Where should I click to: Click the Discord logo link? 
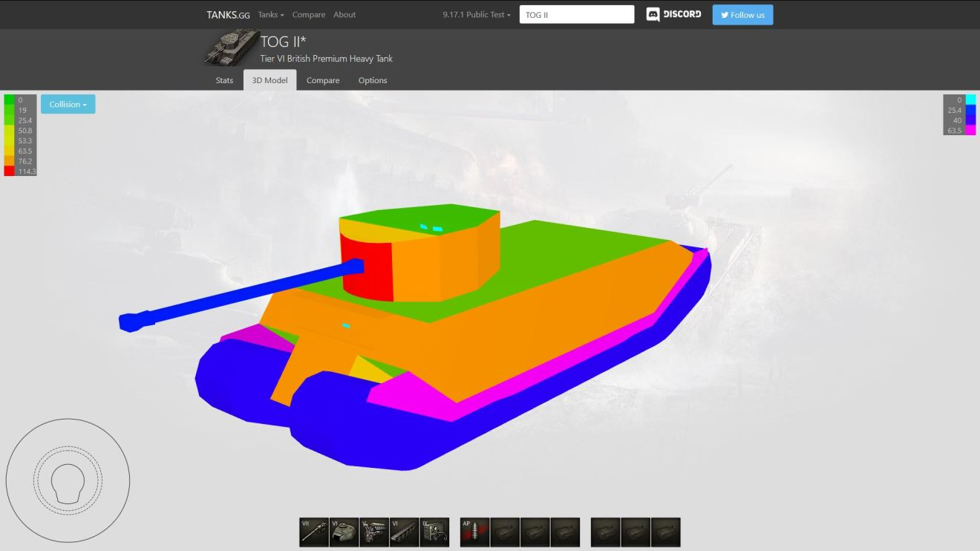673,15
